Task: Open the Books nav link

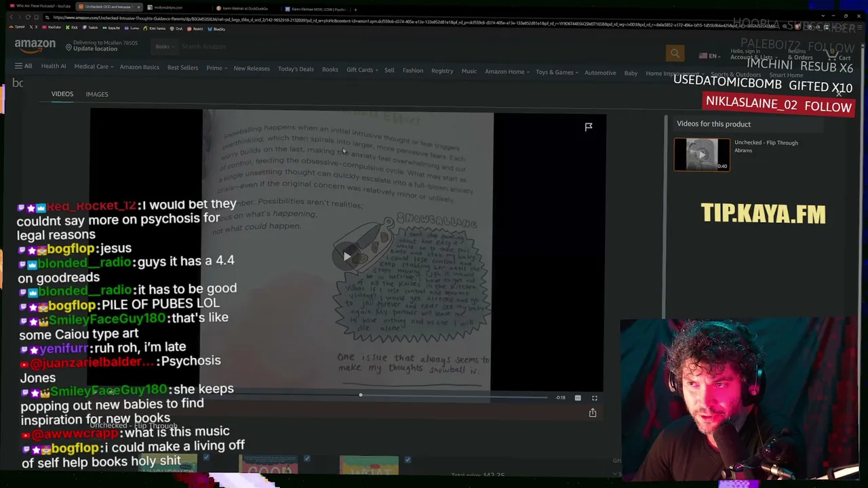Action: (x=330, y=70)
